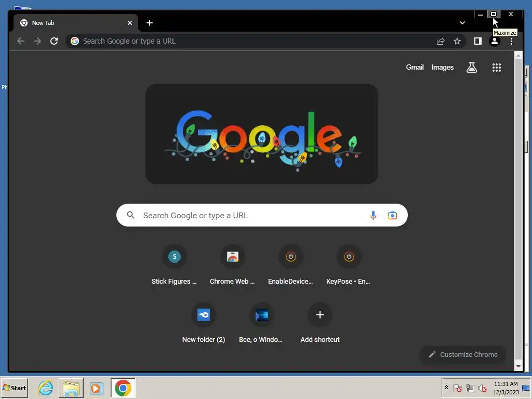Open Chrome Web Store shortcut
The height and width of the screenshot is (399, 532).
(232, 265)
